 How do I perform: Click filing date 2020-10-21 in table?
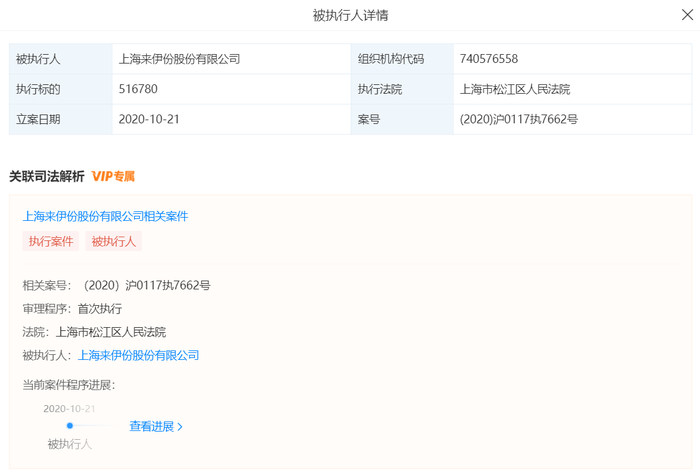click(x=149, y=119)
